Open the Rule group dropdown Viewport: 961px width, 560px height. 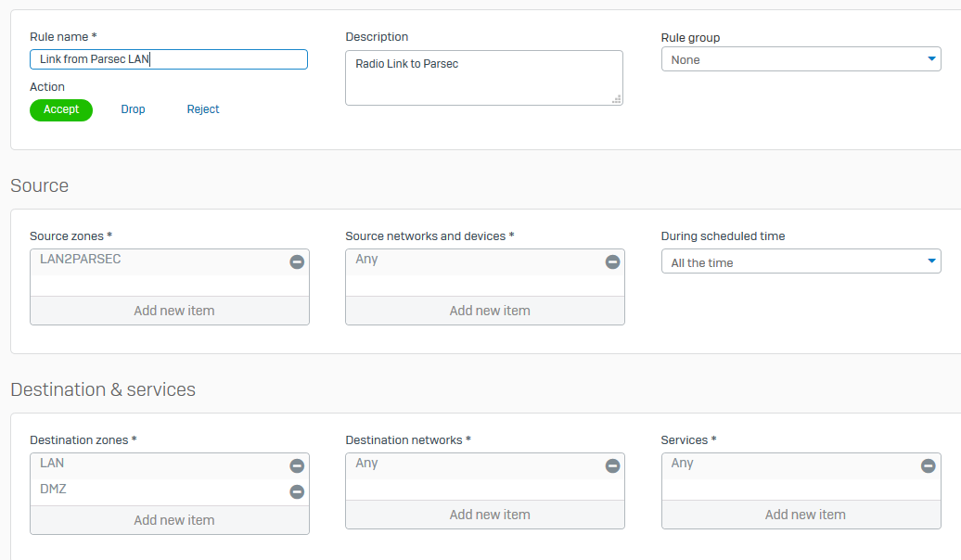pos(801,60)
